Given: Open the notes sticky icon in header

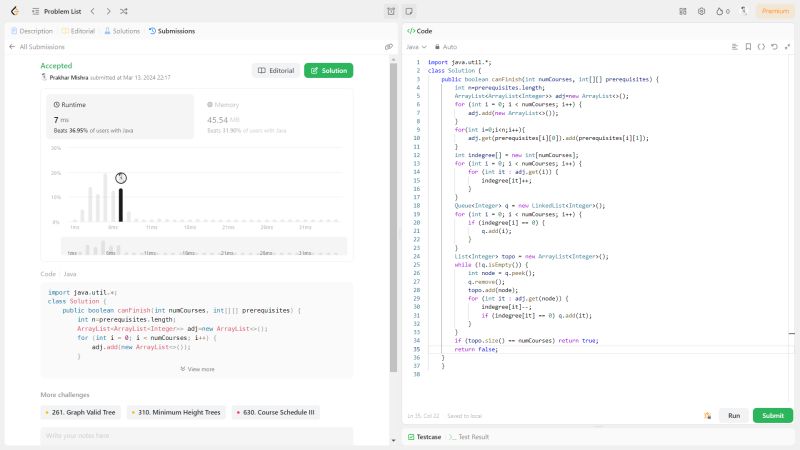Looking at the screenshot, I should click(x=409, y=11).
